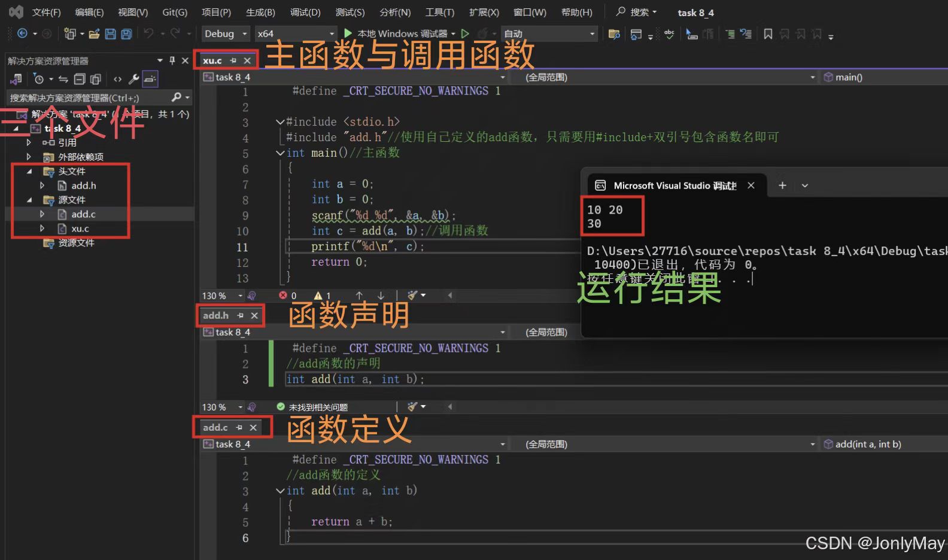Click 未找到相关问题 status under add.h
The width and height of the screenshot is (948, 560).
pyautogui.click(x=312, y=407)
